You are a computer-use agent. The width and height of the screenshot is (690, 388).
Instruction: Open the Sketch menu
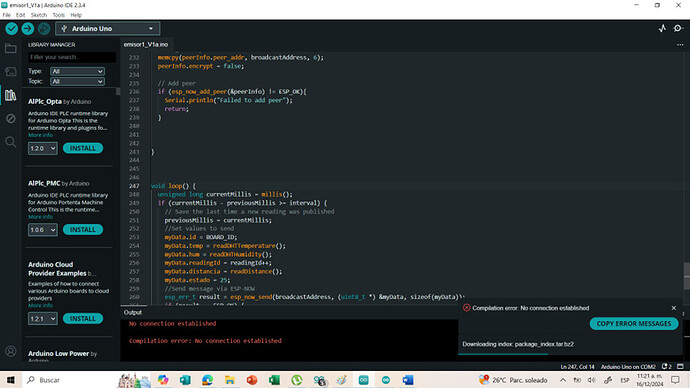click(39, 15)
